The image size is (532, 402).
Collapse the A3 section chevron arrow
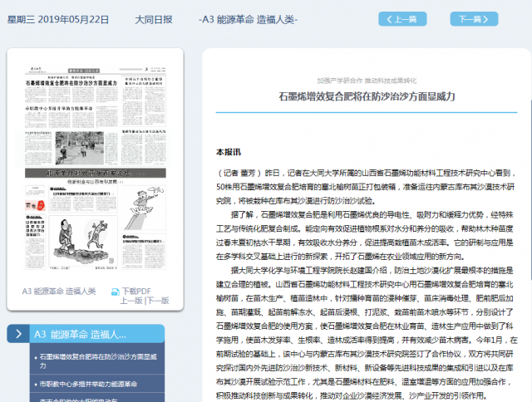(18, 334)
